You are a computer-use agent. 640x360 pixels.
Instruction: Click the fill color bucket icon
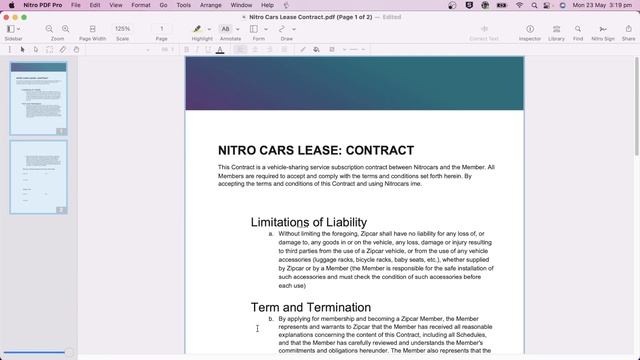point(316,49)
